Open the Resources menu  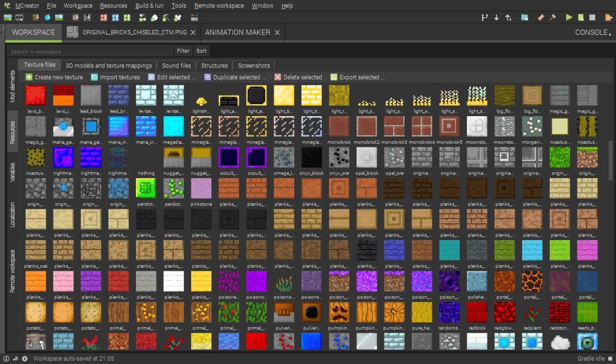click(114, 5)
